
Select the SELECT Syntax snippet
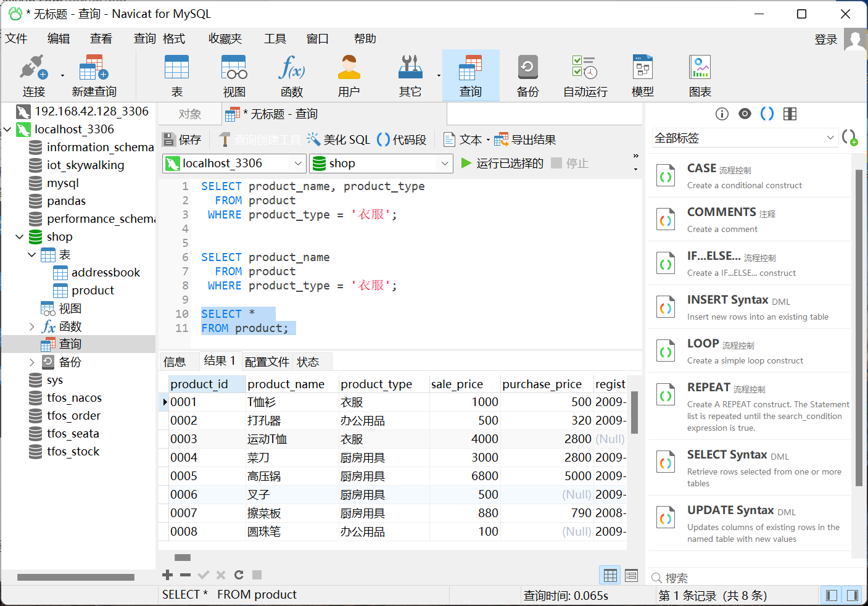pos(750,468)
